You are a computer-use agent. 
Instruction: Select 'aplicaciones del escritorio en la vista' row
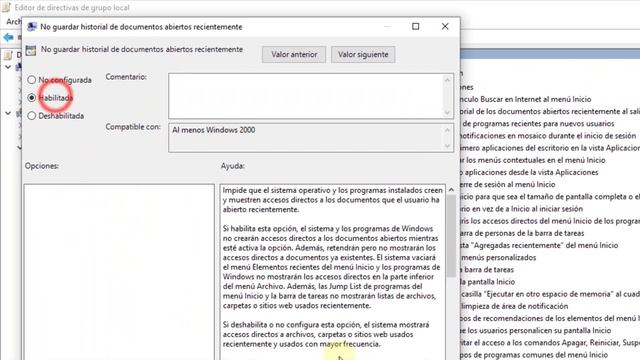click(550, 148)
